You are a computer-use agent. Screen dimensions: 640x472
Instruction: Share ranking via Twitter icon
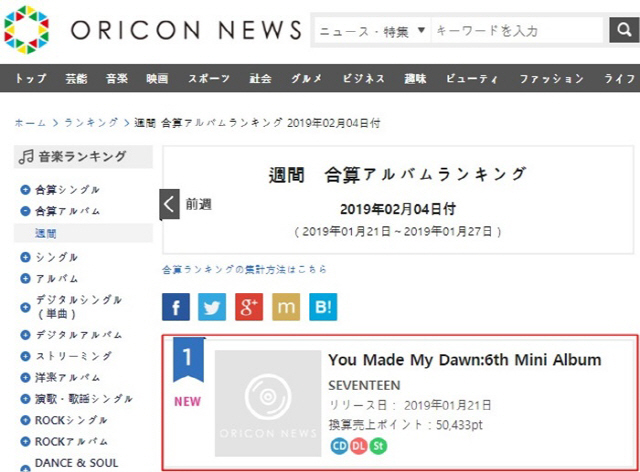pos(212,307)
